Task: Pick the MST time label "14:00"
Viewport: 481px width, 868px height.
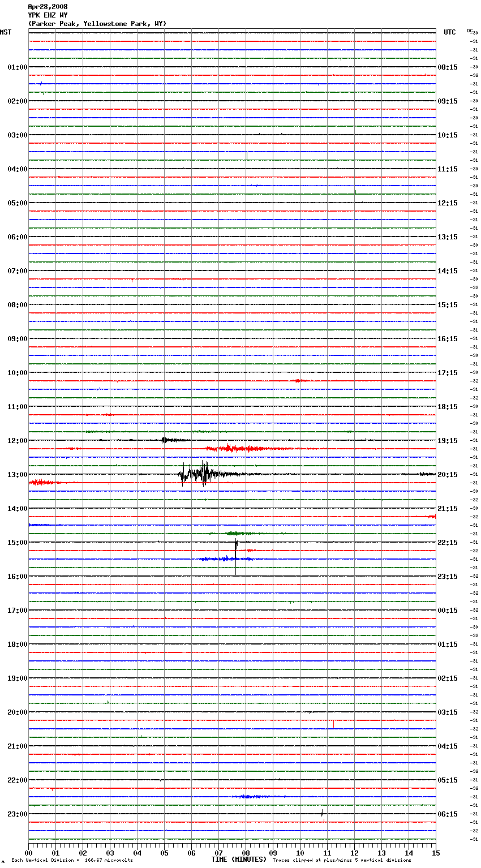Action: tap(18, 509)
